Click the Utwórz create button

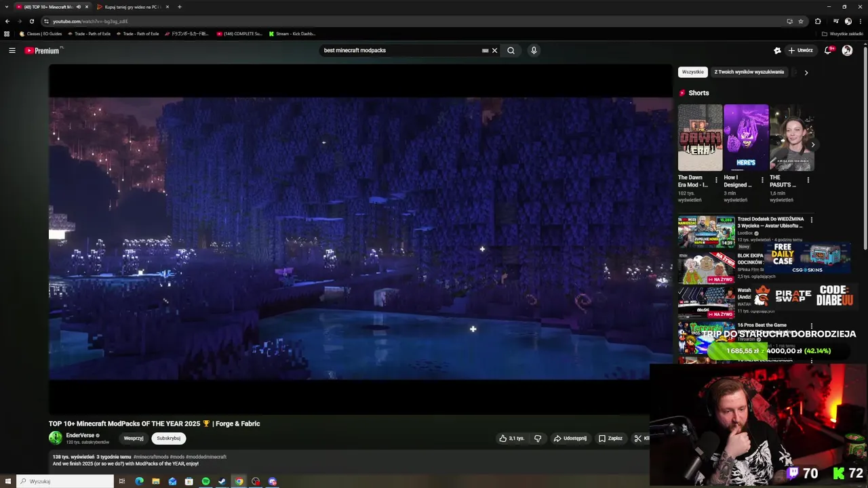(x=800, y=50)
